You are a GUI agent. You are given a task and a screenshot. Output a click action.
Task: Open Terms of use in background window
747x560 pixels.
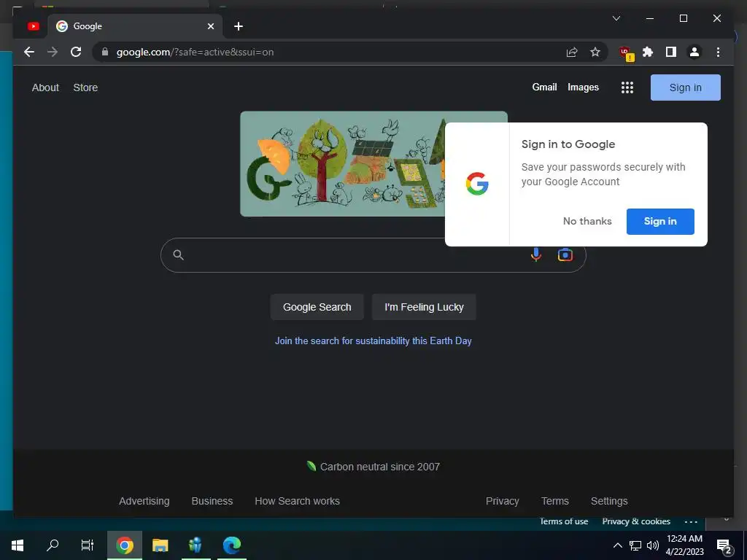tap(564, 522)
